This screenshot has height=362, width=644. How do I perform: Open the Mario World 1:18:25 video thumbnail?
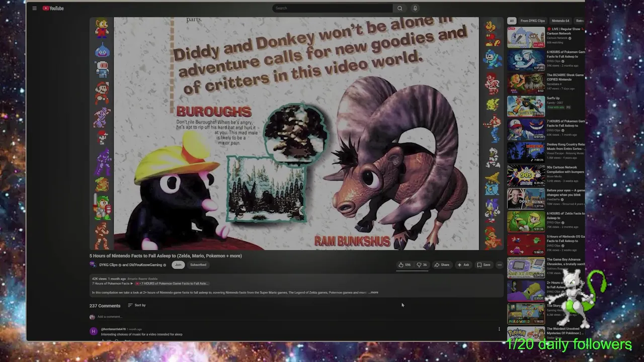click(x=526, y=314)
